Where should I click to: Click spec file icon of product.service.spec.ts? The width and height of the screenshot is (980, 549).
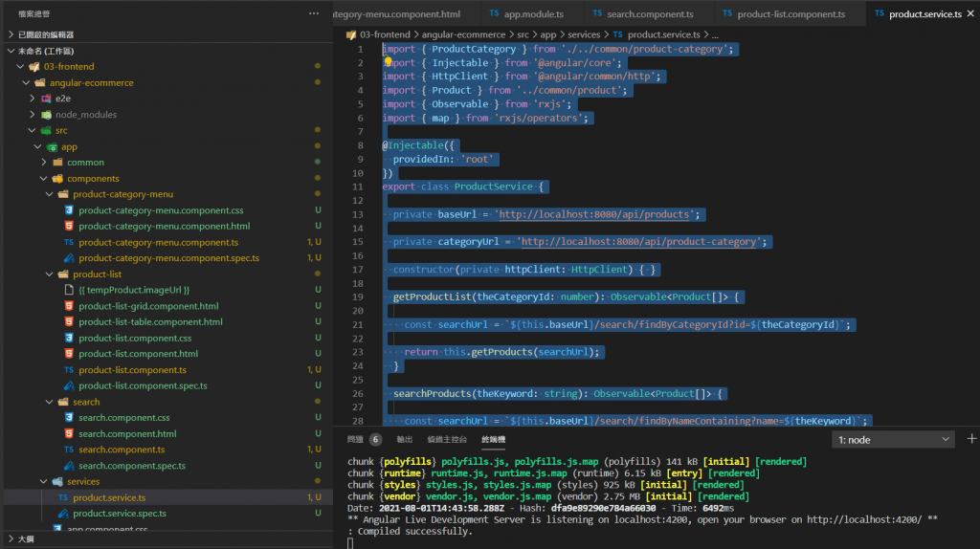click(63, 514)
